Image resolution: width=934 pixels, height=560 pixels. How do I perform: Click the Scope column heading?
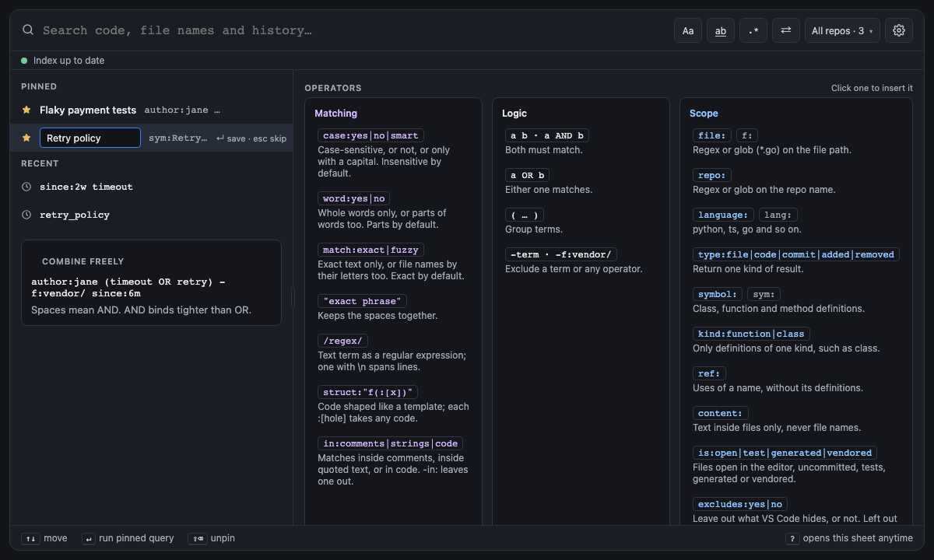(704, 114)
